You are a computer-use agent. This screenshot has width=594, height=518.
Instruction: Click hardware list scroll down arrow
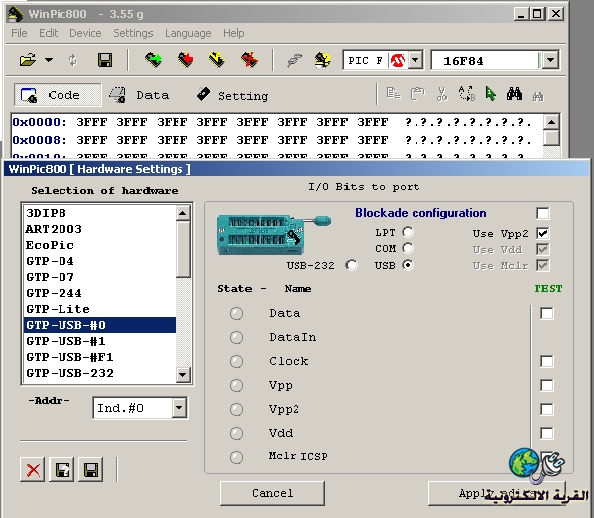[183, 375]
